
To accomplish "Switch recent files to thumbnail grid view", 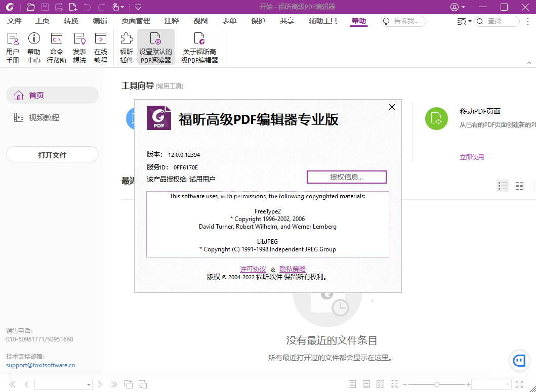I will tap(520, 186).
